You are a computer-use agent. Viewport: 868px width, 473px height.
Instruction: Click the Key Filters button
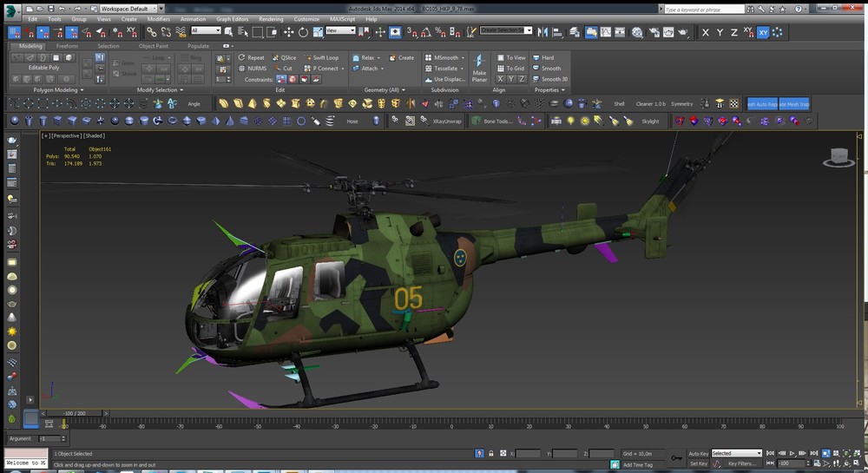[745, 463]
